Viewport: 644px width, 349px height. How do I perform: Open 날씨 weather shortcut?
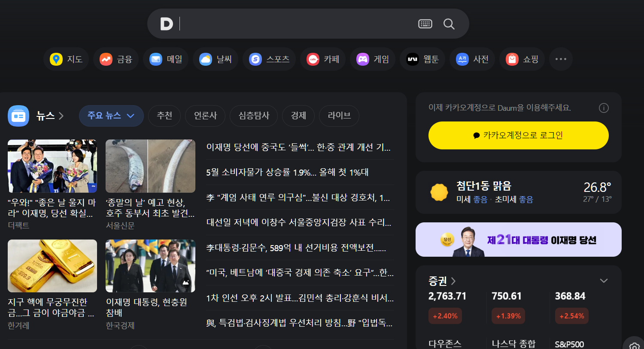216,59
